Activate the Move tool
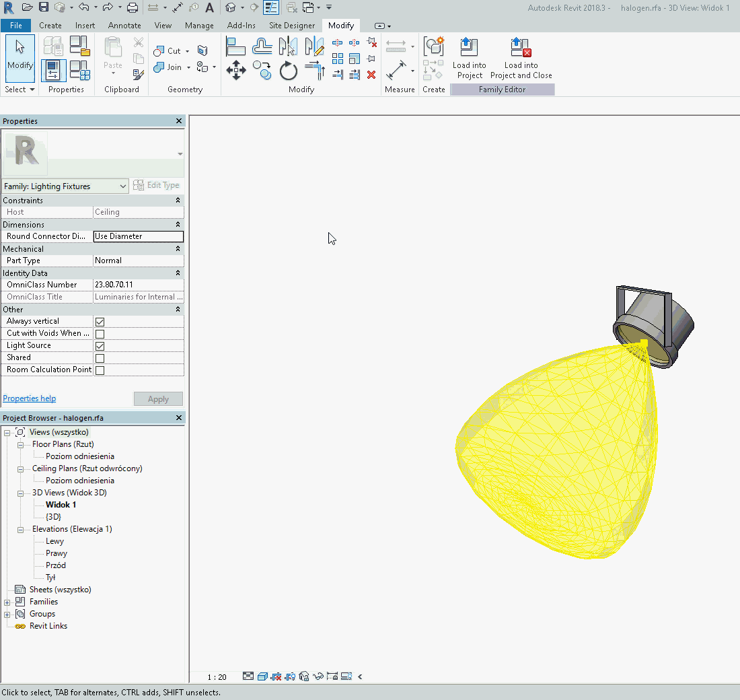 pos(235,70)
